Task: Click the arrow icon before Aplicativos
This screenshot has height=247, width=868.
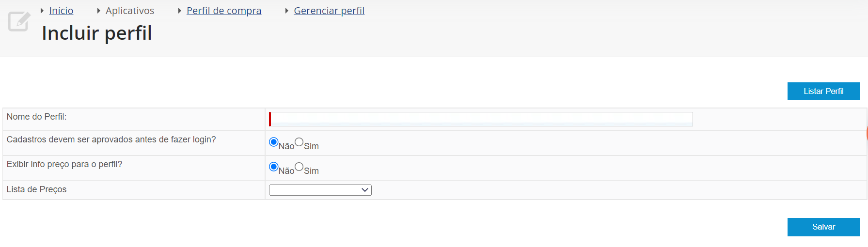Action: point(98,11)
